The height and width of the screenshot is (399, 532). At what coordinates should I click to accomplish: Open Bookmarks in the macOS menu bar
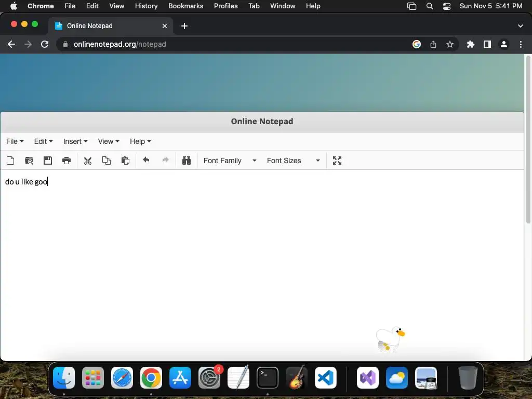(x=185, y=6)
